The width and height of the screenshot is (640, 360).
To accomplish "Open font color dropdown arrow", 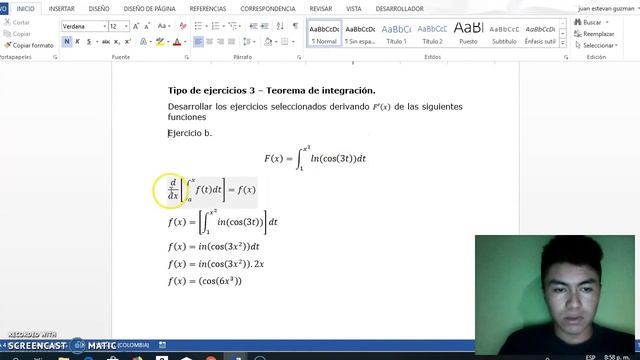I will click(x=185, y=42).
